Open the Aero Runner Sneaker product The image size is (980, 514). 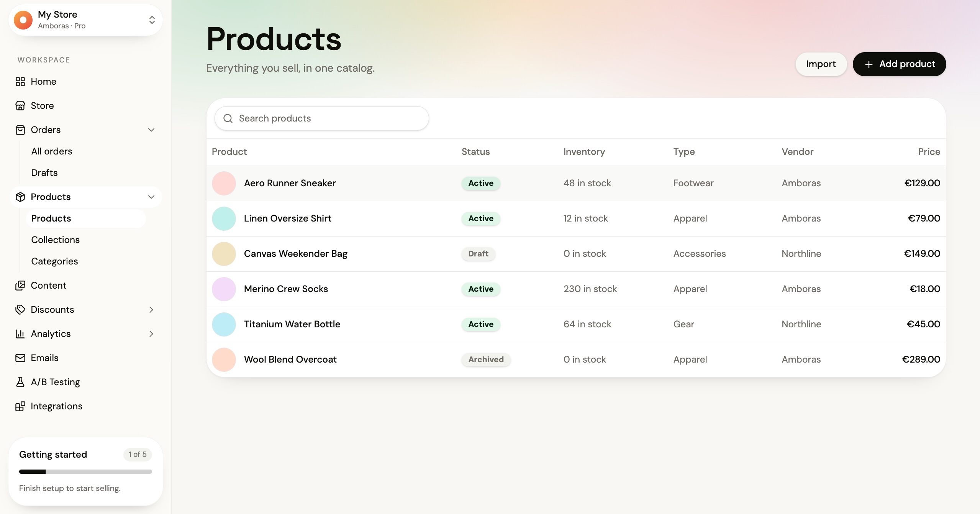(x=290, y=183)
